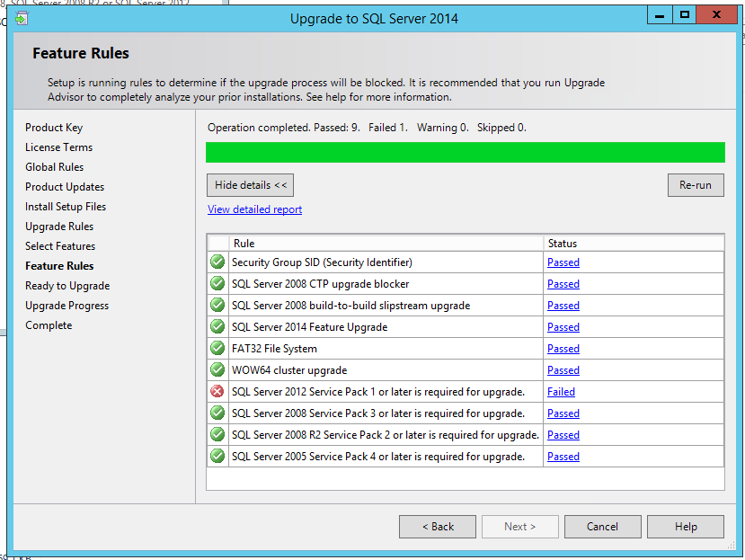The height and width of the screenshot is (560, 745).
Task: Open Passed link for SQL Server 2005 Service Pack 4
Action: (x=563, y=457)
